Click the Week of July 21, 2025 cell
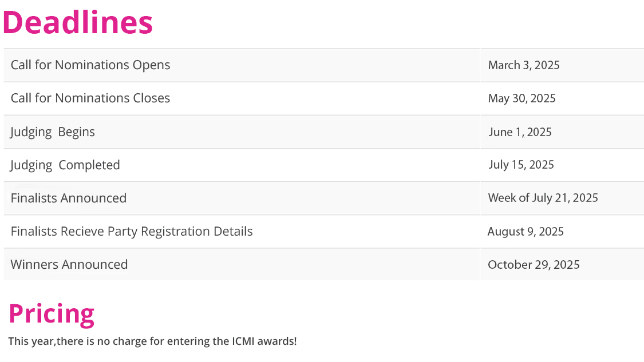The height and width of the screenshot is (362, 644). click(543, 198)
